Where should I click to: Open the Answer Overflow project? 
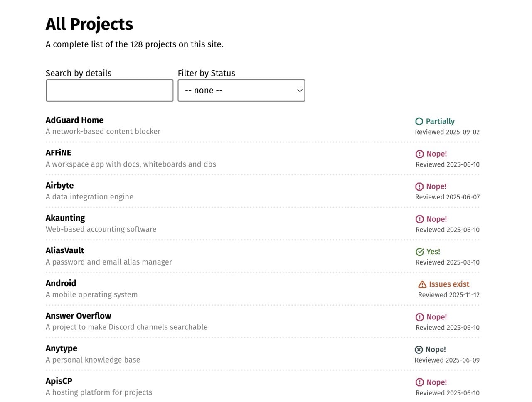click(x=78, y=316)
